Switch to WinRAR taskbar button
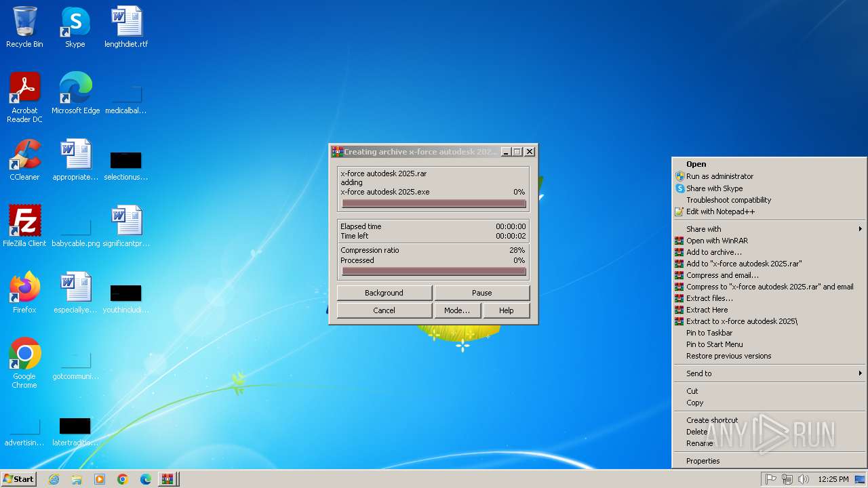Image resolution: width=868 pixels, height=488 pixels. 167,479
